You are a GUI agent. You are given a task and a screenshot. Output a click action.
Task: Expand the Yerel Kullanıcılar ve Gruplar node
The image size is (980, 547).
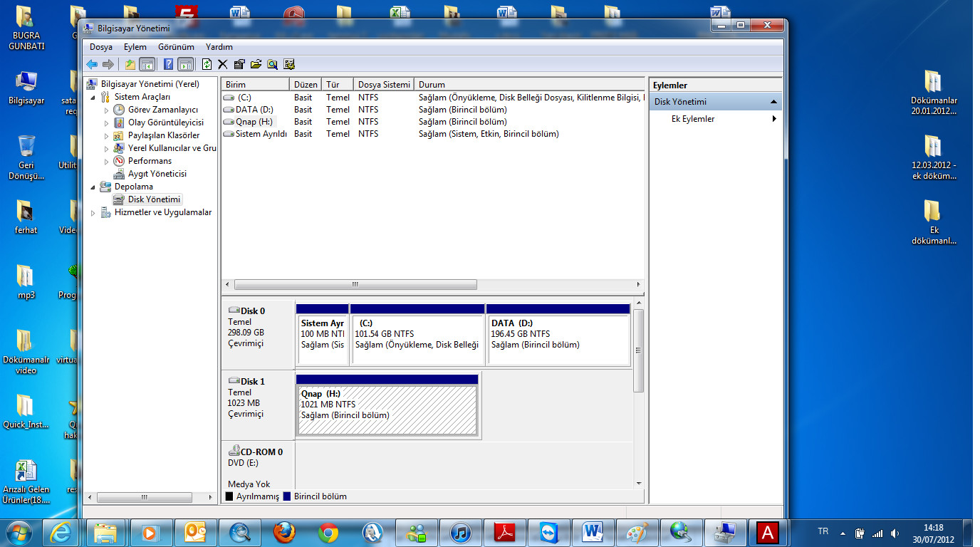[x=106, y=148]
